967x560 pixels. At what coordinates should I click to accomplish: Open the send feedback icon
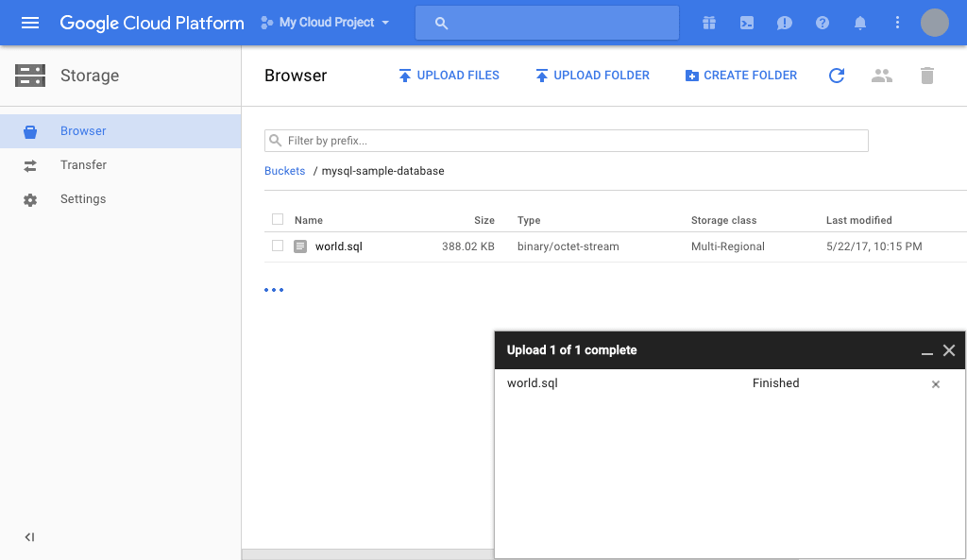pos(785,23)
